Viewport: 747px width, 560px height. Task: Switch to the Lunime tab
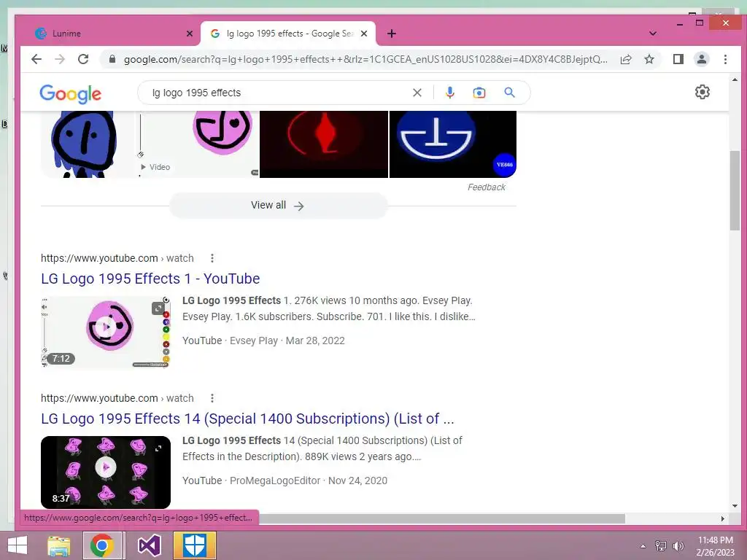[114, 34]
